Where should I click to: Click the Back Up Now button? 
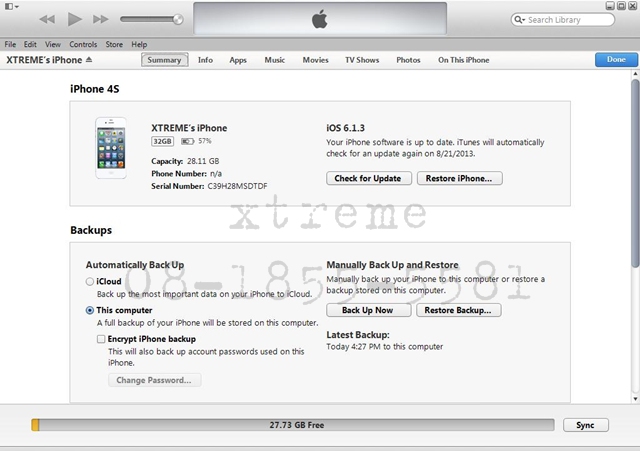(x=366, y=310)
